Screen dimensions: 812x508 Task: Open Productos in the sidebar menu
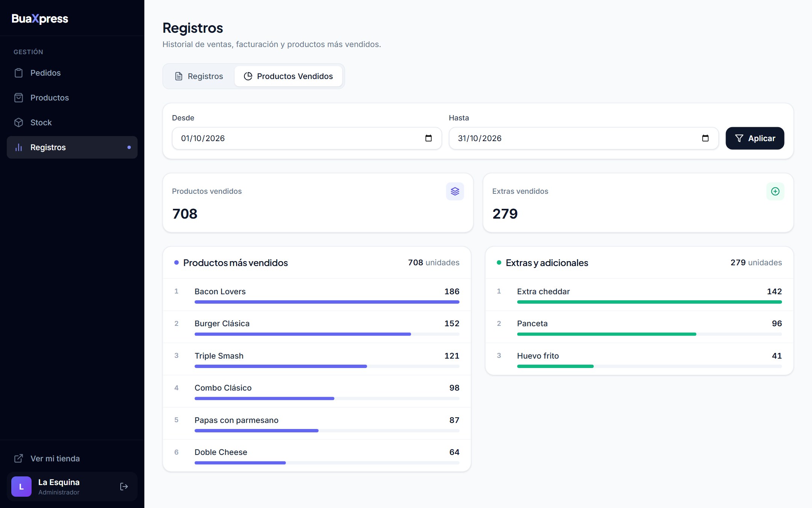[x=72, y=98]
